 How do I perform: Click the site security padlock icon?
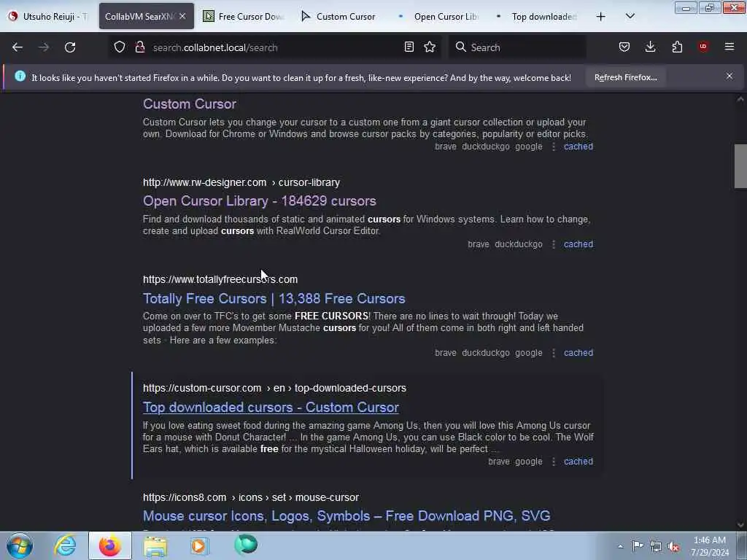click(x=140, y=47)
